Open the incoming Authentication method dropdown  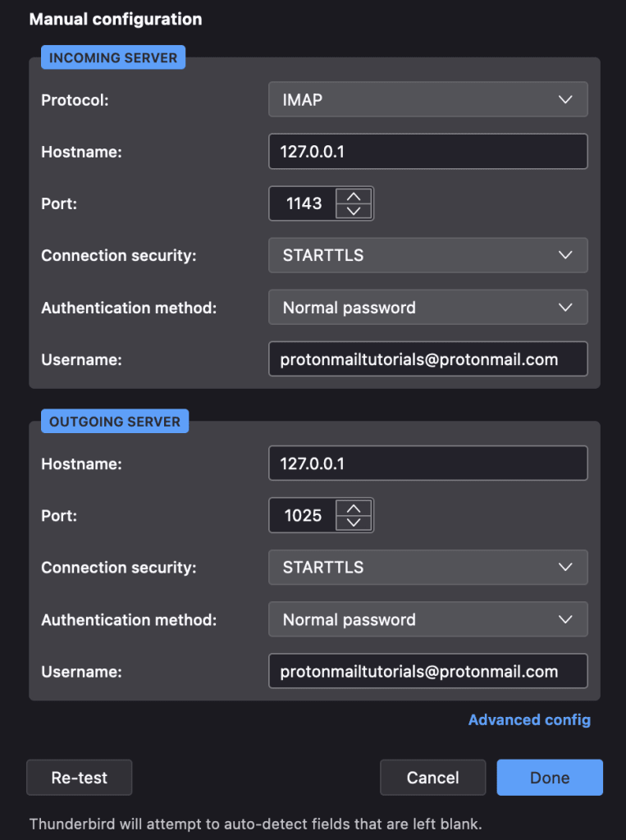tap(427, 307)
